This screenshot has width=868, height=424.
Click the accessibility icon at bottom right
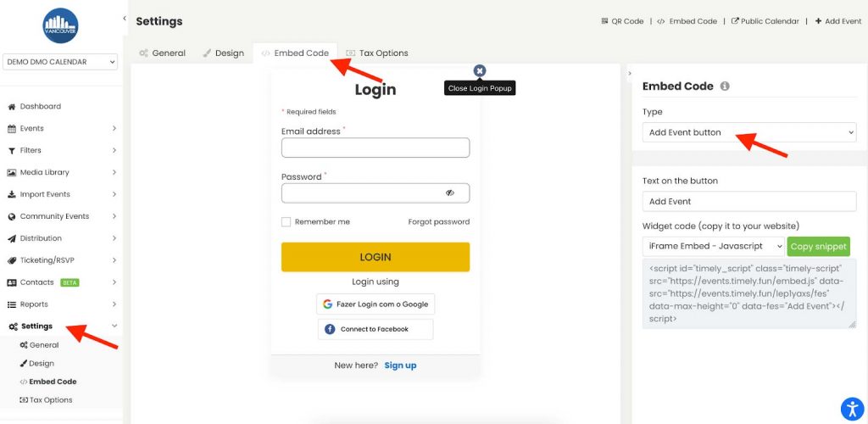pos(852,409)
